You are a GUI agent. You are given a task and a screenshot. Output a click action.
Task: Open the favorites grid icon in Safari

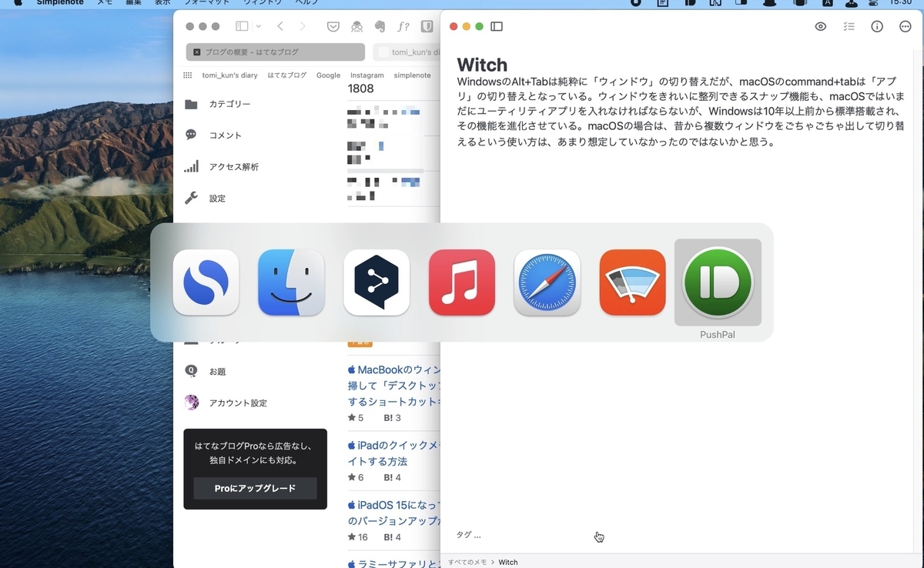pos(187,75)
